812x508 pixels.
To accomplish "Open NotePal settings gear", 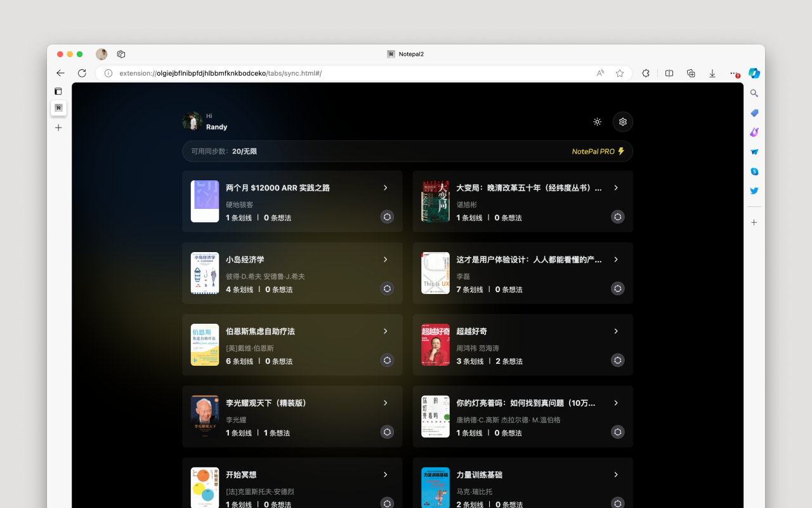I will coord(622,121).
